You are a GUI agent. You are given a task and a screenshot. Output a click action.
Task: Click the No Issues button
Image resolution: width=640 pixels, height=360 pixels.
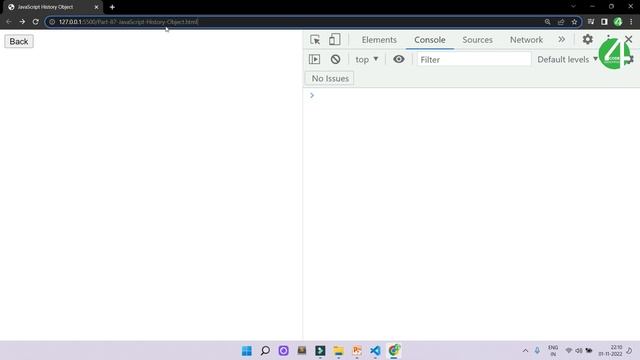(330, 78)
